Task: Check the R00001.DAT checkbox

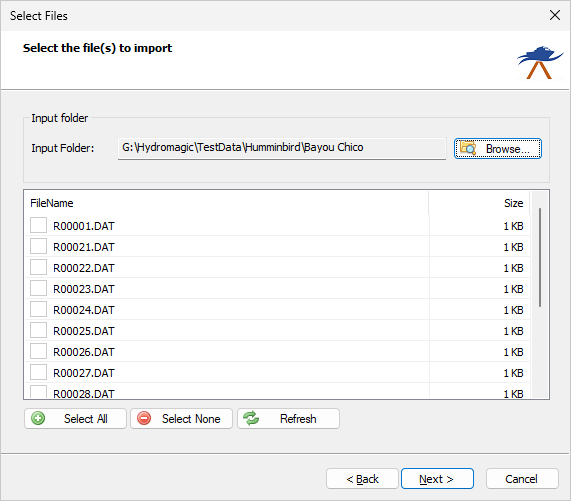Action: tap(38, 225)
